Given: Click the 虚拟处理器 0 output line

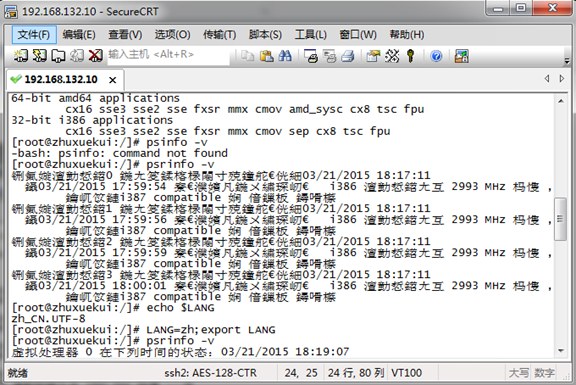Looking at the screenshot, I should click(180, 352).
